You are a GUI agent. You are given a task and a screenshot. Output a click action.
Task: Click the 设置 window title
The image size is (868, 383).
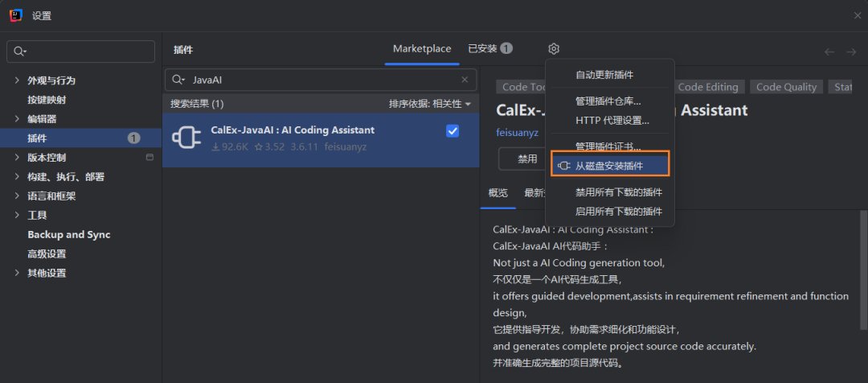[42, 16]
